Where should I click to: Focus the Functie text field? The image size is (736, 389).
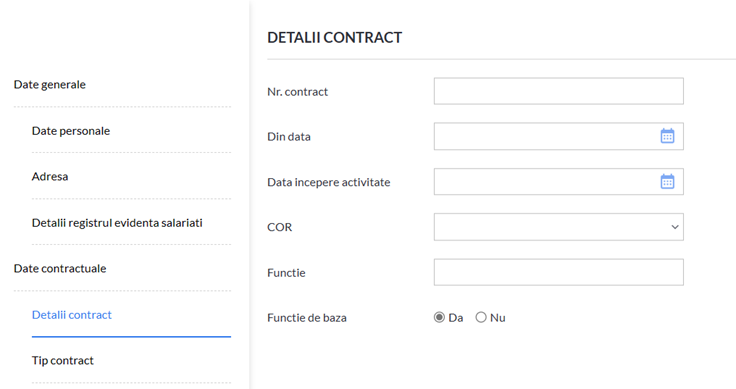point(559,272)
